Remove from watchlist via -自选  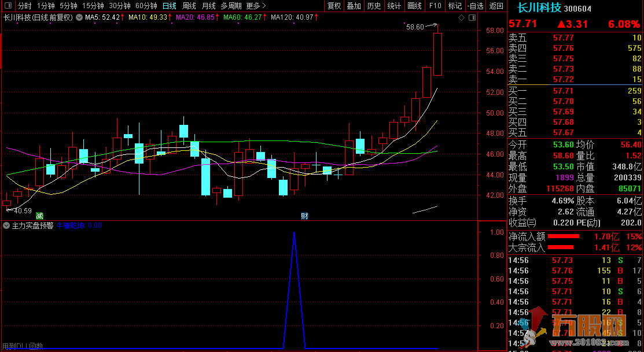click(x=476, y=6)
